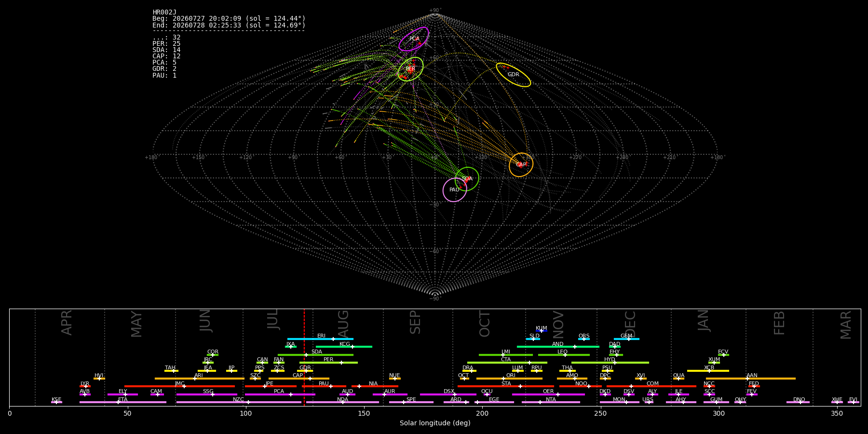
Task: Select the PAU pink radiant circle
Action: click(x=455, y=190)
